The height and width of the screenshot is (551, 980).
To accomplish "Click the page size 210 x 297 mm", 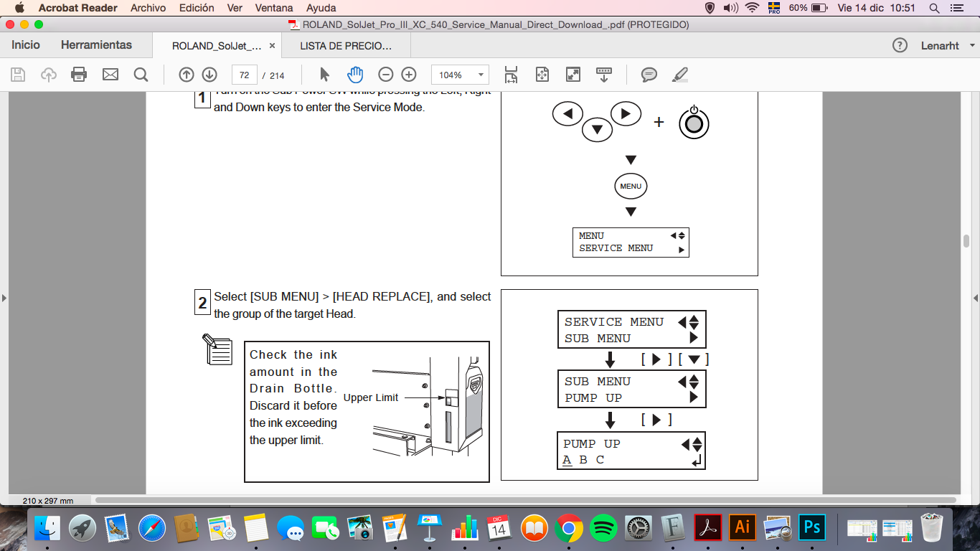I will click(47, 501).
